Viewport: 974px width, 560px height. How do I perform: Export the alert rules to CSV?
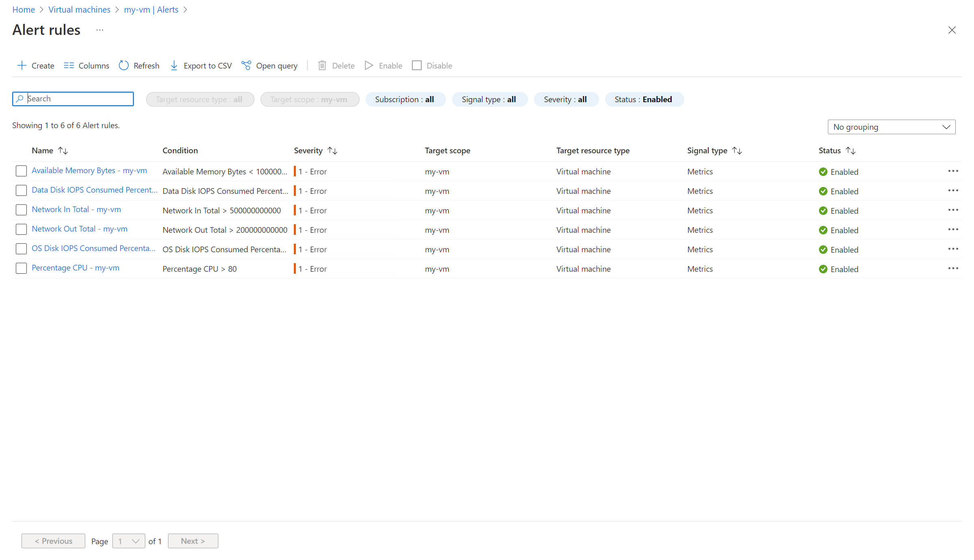[x=201, y=65]
